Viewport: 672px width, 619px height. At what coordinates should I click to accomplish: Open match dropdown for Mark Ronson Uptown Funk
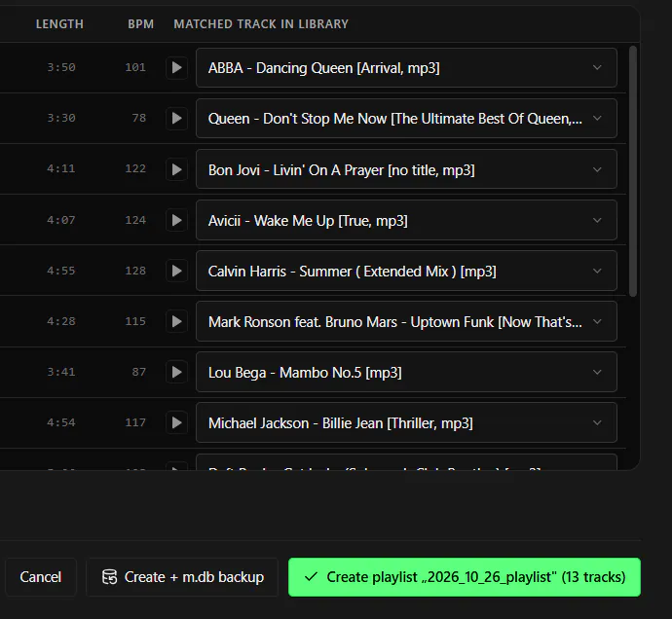(406, 321)
